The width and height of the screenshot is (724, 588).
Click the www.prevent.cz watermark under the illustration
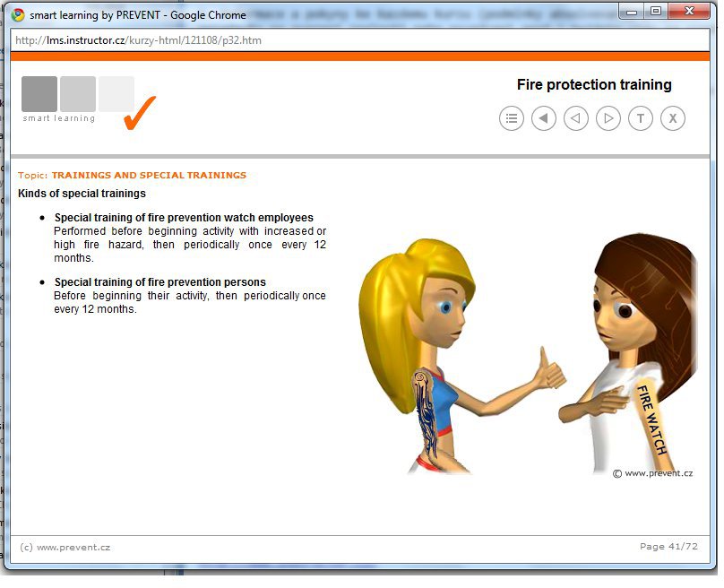pos(652,473)
